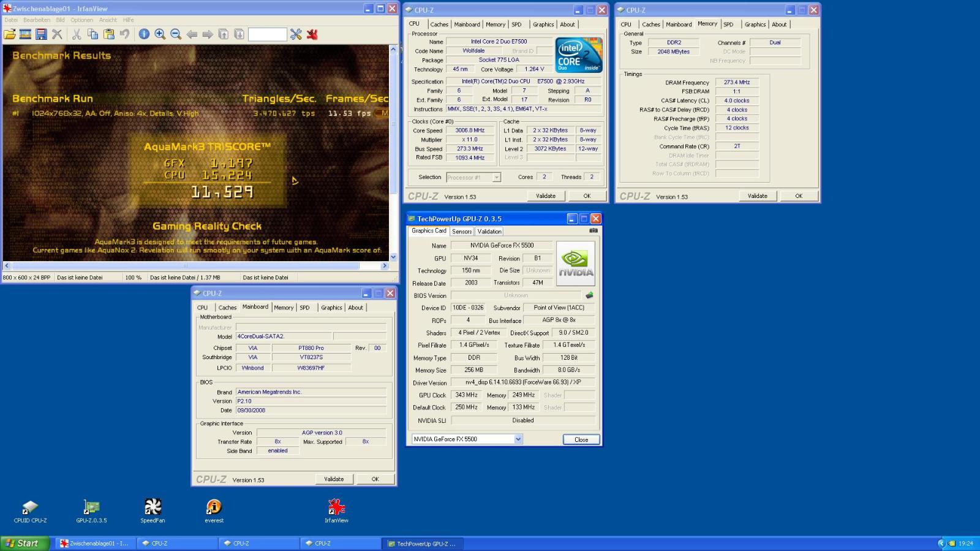The height and width of the screenshot is (551, 980).
Task: Switch to Caches tab in CPU-Z processor window
Action: 439,25
